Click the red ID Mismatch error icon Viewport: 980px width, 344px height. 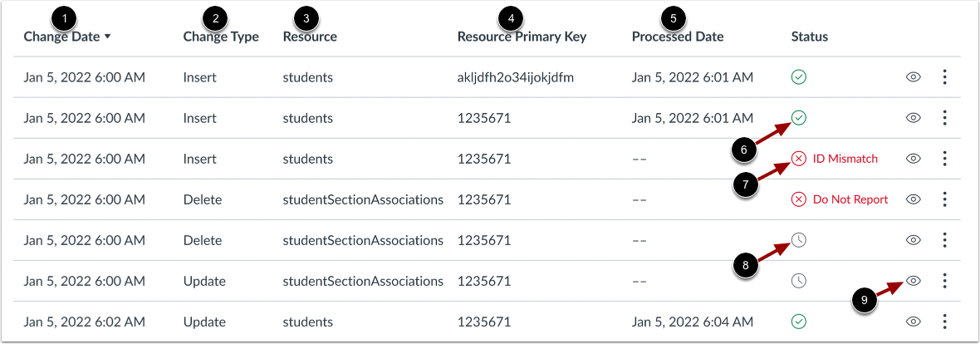[x=798, y=159]
